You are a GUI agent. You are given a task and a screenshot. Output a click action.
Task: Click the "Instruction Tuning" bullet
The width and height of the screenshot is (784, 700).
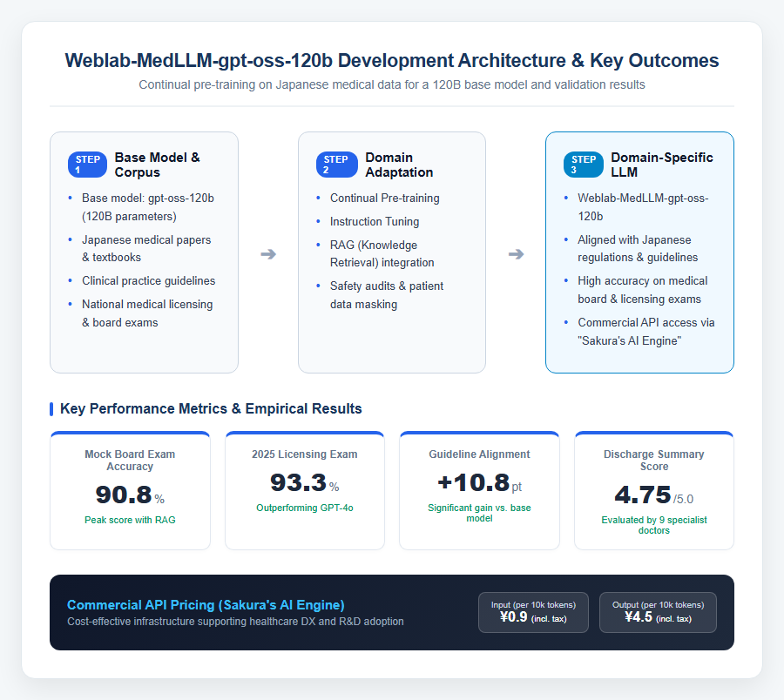[375, 222]
